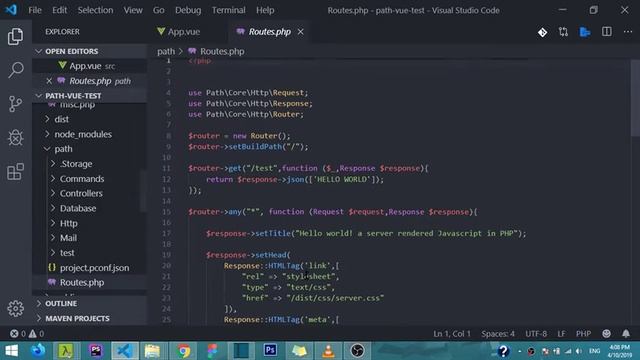Expand the Maven Projects section
Screen dimensions: 640x360
(x=89, y=318)
